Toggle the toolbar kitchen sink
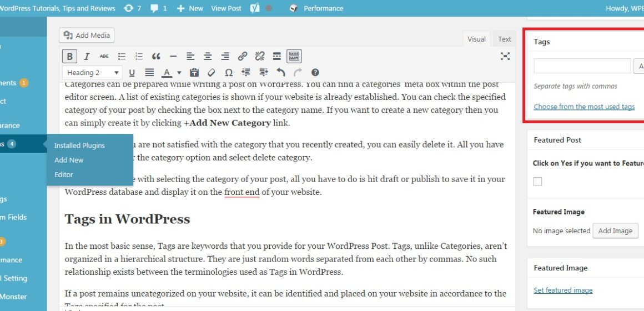Screen dimensions: 644x311 tap(294, 56)
